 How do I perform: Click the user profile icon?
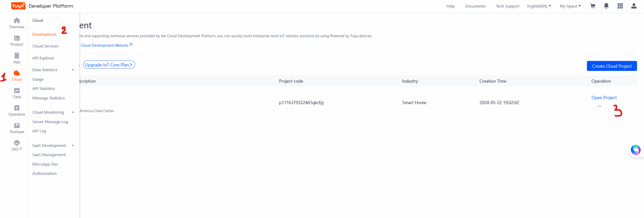pos(634,6)
